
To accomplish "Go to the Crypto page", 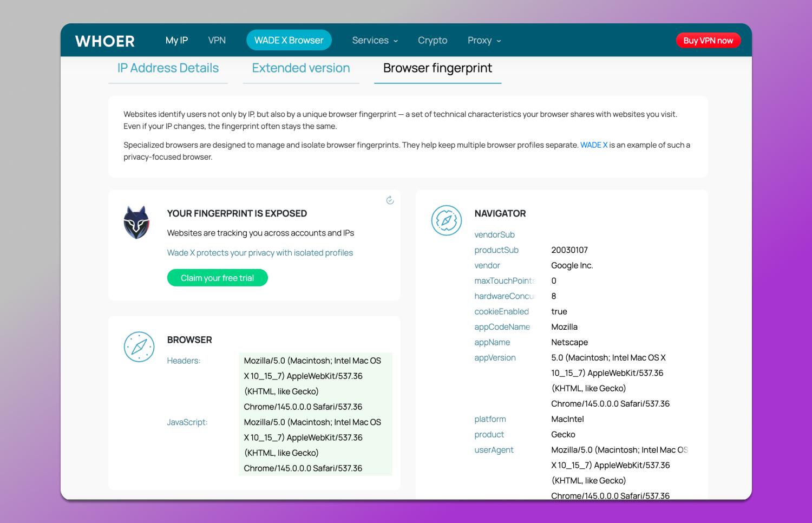I will click(433, 41).
